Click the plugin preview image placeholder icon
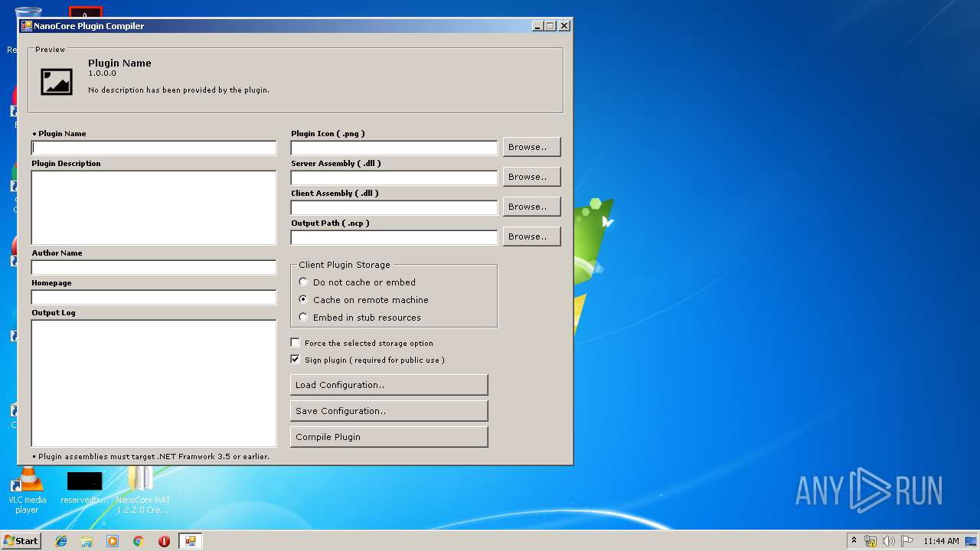Image resolution: width=980 pixels, height=551 pixels. pos(57,82)
